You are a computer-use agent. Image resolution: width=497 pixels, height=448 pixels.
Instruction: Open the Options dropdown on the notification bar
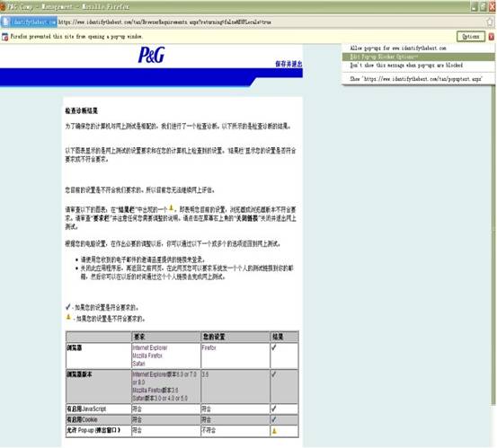471,37
